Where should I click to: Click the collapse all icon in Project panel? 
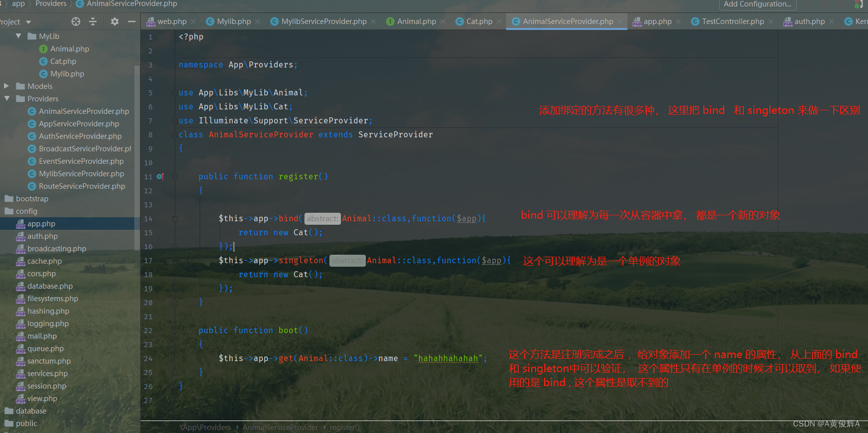[x=93, y=21]
